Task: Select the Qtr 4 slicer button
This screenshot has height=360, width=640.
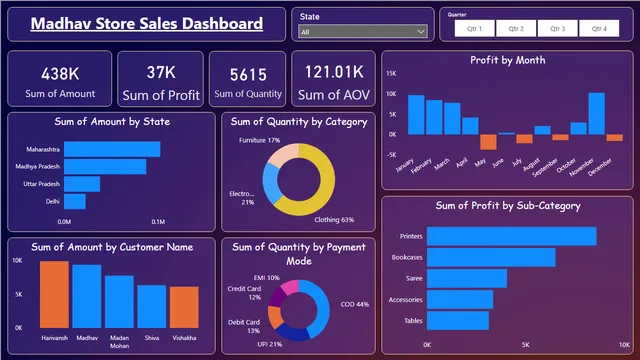Action: coord(599,29)
